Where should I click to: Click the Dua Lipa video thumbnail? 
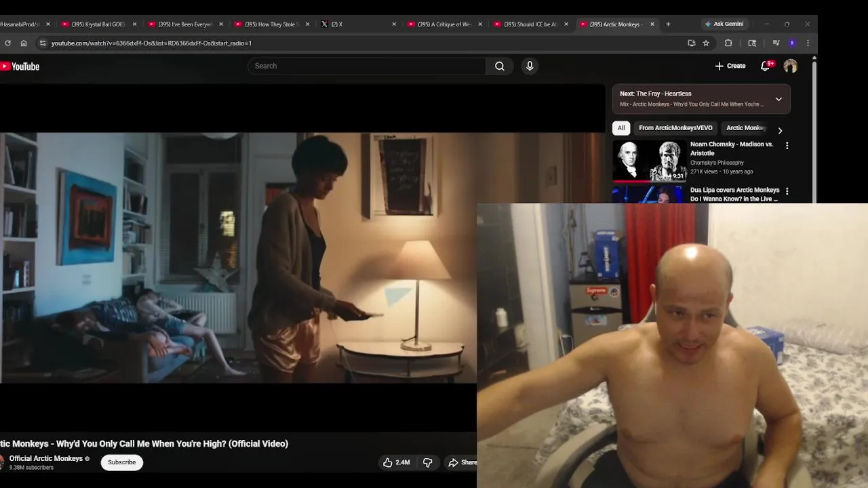[x=650, y=195]
